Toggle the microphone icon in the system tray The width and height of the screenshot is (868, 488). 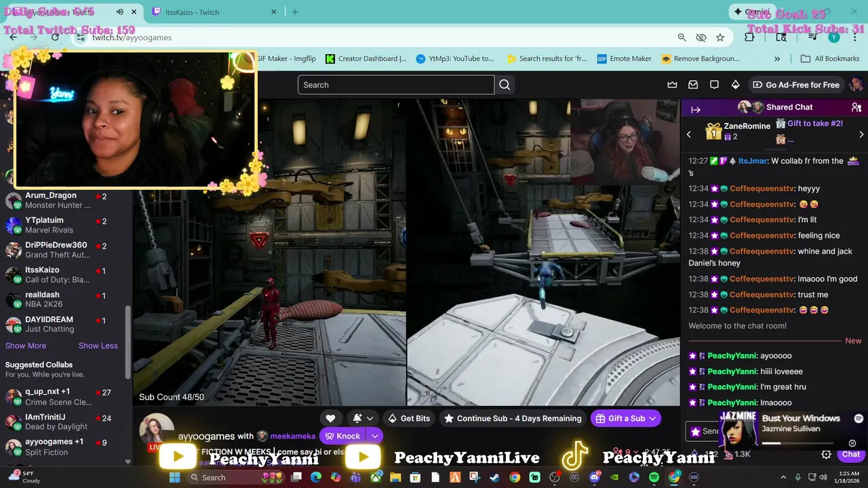tap(797, 478)
